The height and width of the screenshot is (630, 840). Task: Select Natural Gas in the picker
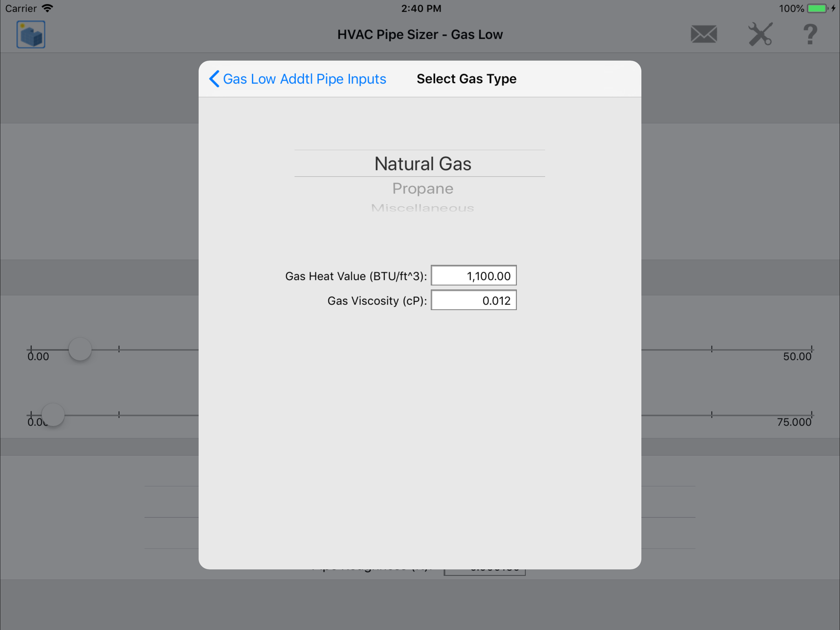pos(422,164)
